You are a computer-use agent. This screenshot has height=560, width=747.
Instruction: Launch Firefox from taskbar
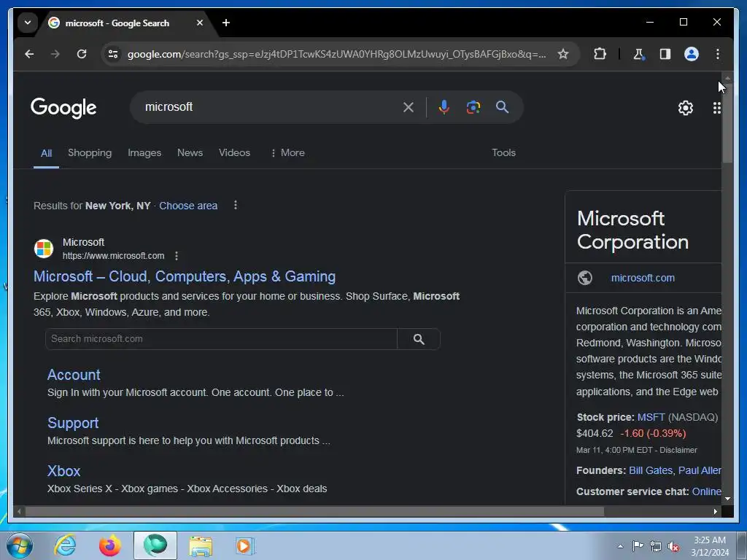click(x=110, y=545)
